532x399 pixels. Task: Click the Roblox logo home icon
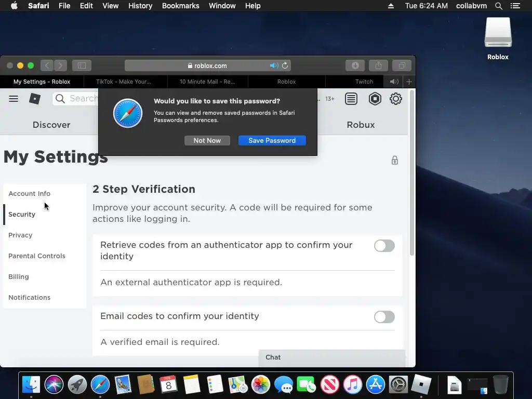35,99
